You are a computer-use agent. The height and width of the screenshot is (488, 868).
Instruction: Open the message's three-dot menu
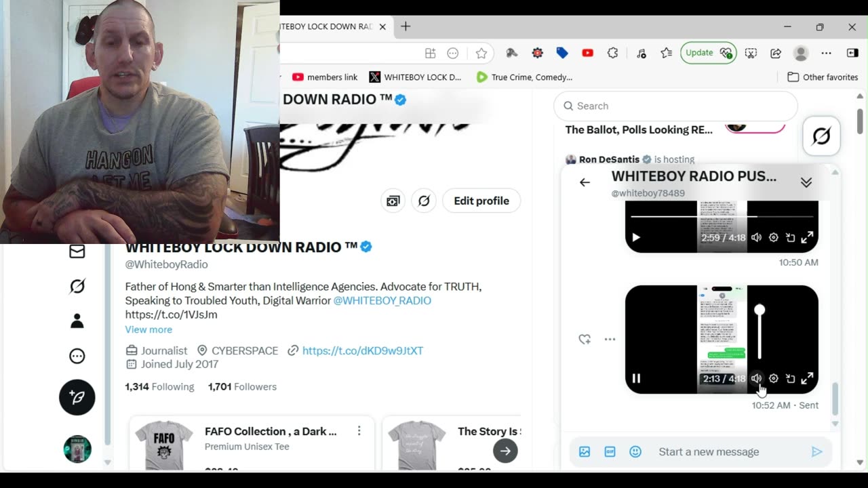(610, 339)
